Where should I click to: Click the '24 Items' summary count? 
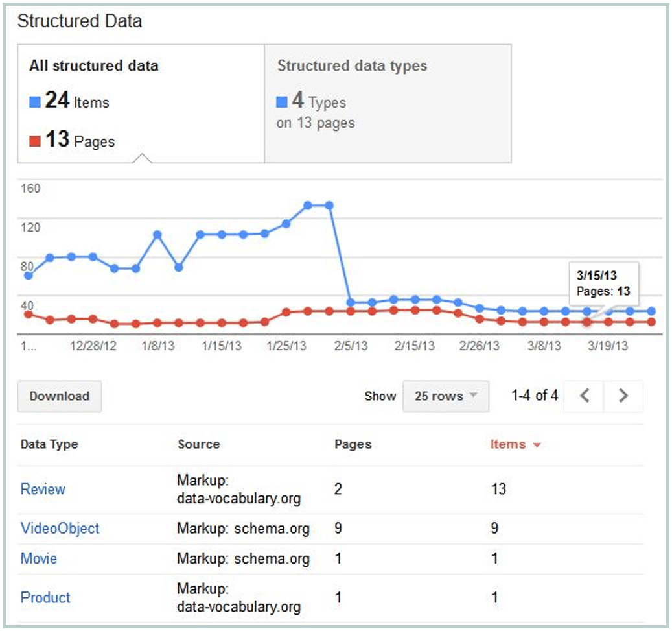point(77,101)
